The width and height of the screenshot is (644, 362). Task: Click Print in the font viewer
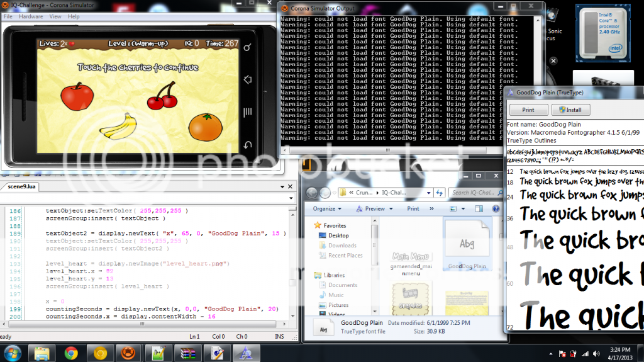[x=528, y=110]
